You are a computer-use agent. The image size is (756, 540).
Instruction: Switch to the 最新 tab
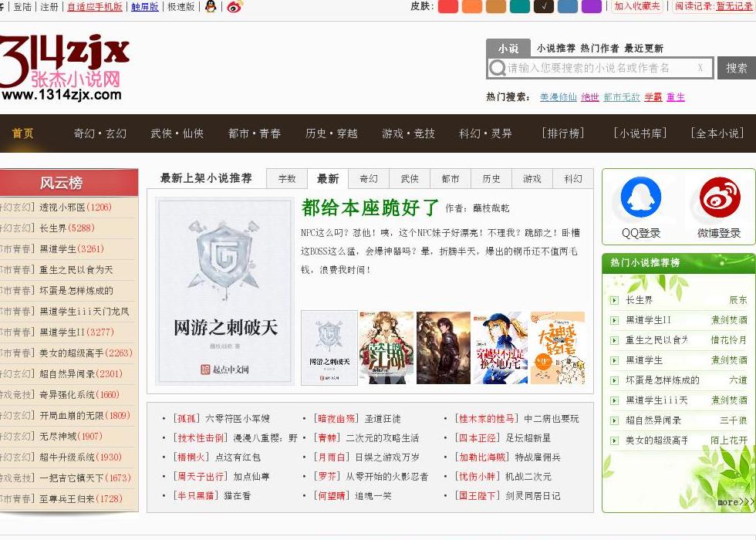328,179
